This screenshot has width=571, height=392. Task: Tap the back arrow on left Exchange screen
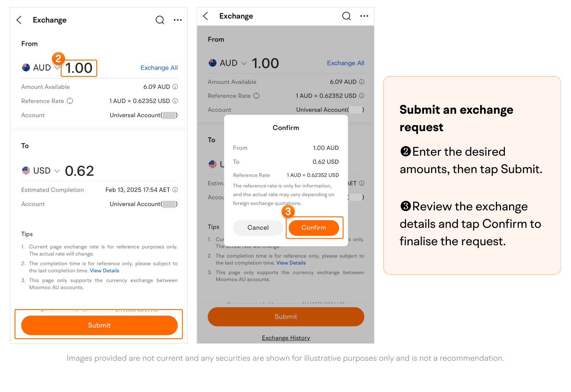[x=19, y=20]
